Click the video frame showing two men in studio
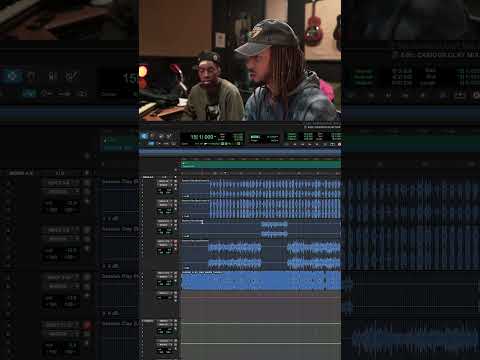This screenshot has height=360, width=480. coord(240,60)
